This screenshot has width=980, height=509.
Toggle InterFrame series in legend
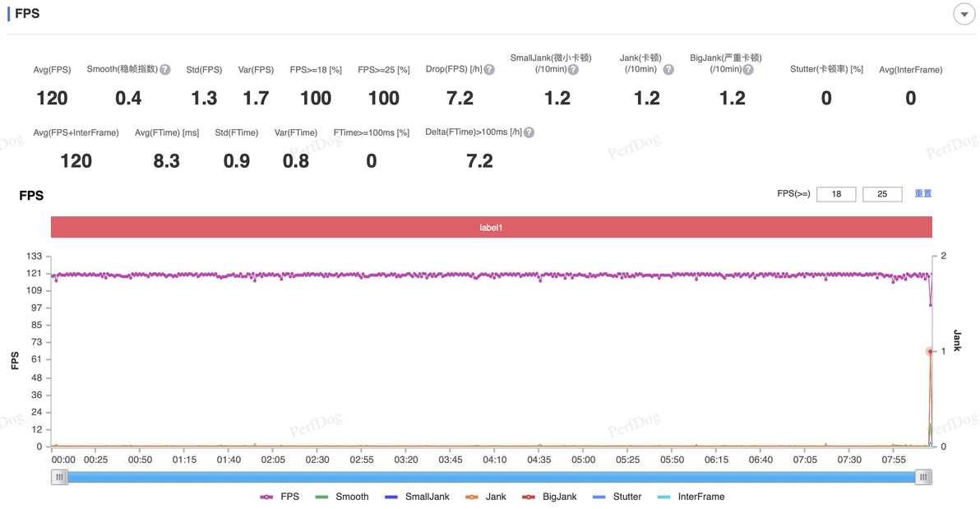click(x=691, y=497)
